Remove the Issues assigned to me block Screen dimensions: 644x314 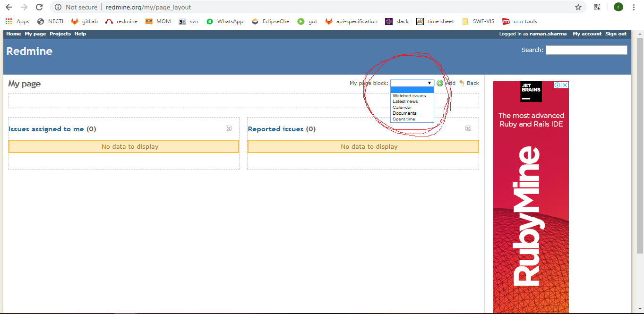(229, 128)
